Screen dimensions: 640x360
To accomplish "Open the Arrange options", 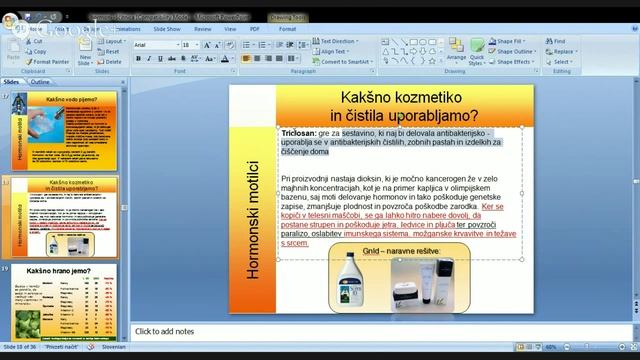I will tap(456, 50).
